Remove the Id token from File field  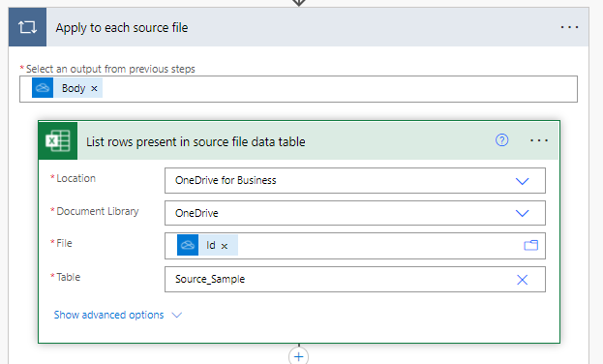pos(225,246)
